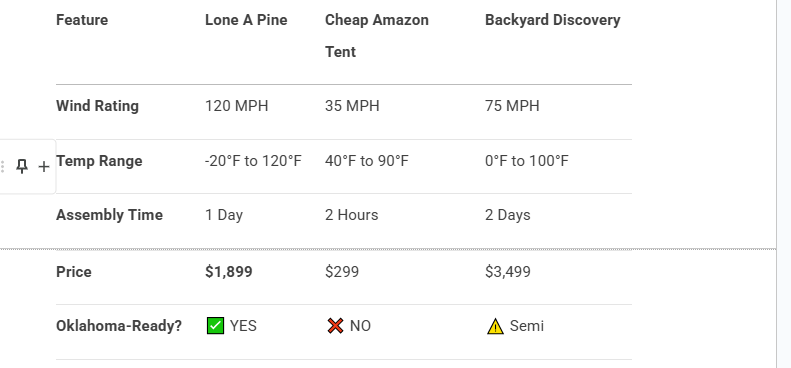This screenshot has width=791, height=368.
Task: Select the Cheap Amazon Tent header
Action: click(x=377, y=36)
